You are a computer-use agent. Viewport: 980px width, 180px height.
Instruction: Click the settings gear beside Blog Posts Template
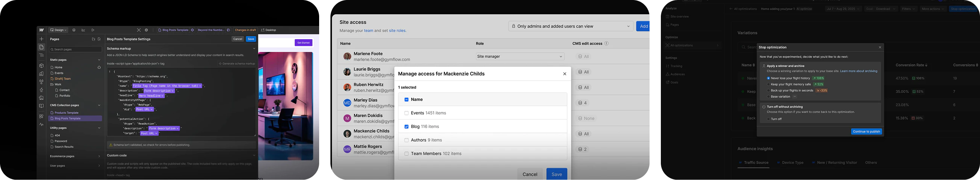192,30
